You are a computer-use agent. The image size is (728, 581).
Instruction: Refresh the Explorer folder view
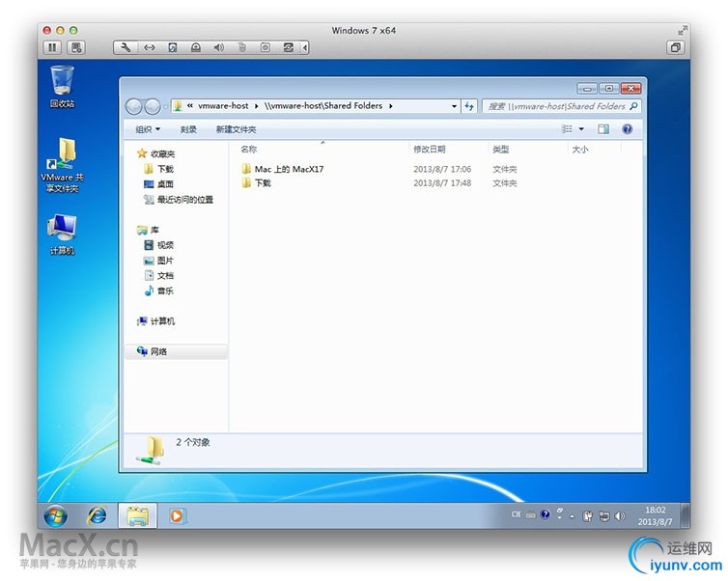point(469,106)
